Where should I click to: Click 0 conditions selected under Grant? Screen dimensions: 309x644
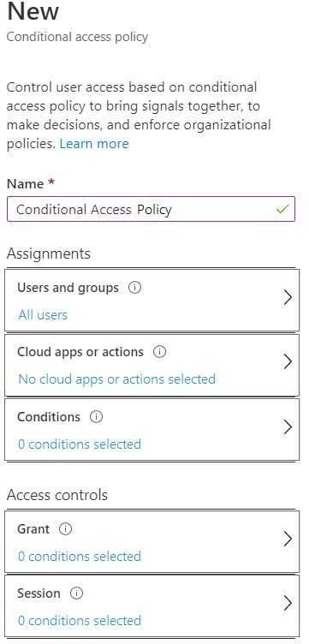[80, 556]
